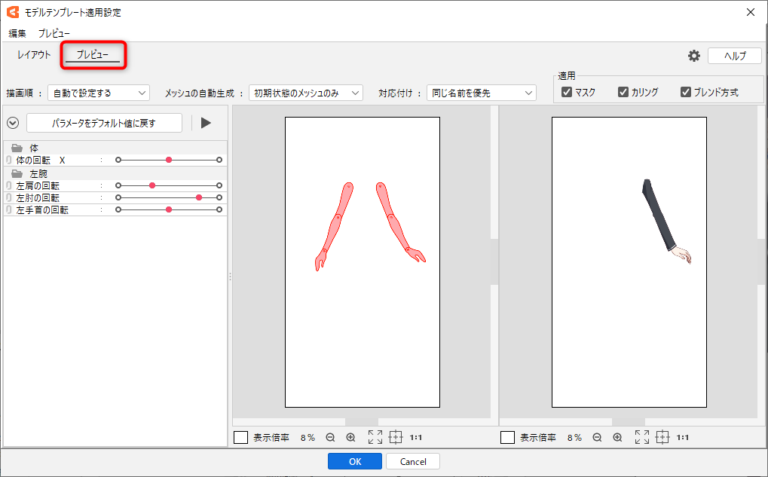Click the link icon beside 体の回転 X
Viewport: 768px width, 477px height.
tap(9, 160)
